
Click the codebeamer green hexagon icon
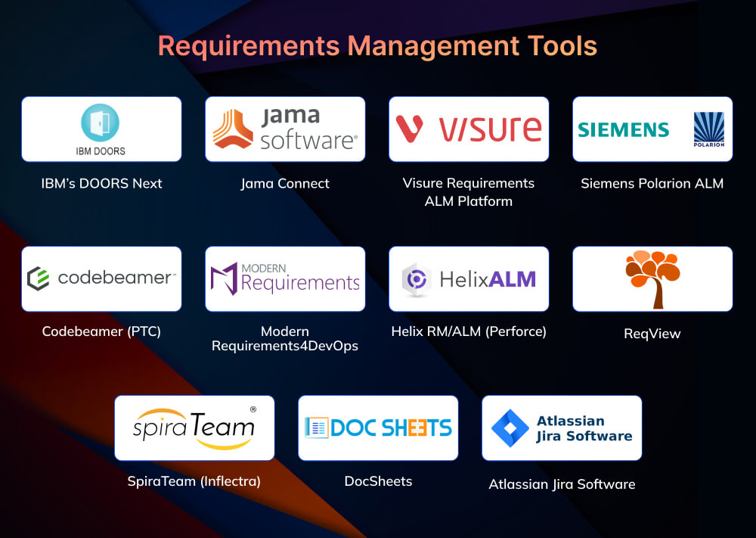pos(38,278)
